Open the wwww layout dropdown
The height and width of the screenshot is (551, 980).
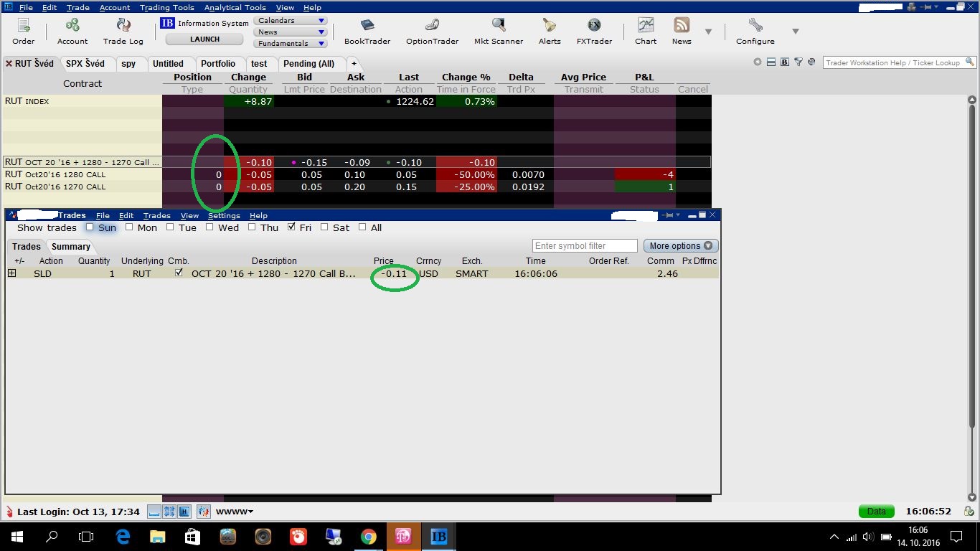[x=235, y=512]
